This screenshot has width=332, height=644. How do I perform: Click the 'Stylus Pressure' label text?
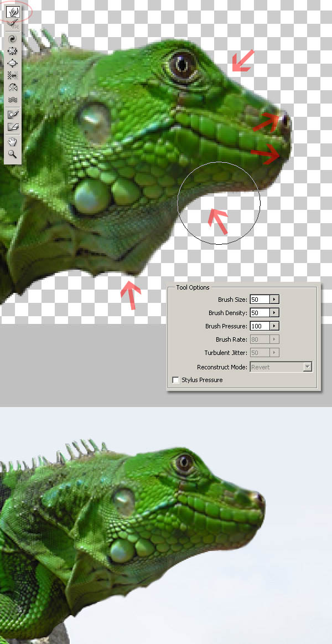point(202,380)
